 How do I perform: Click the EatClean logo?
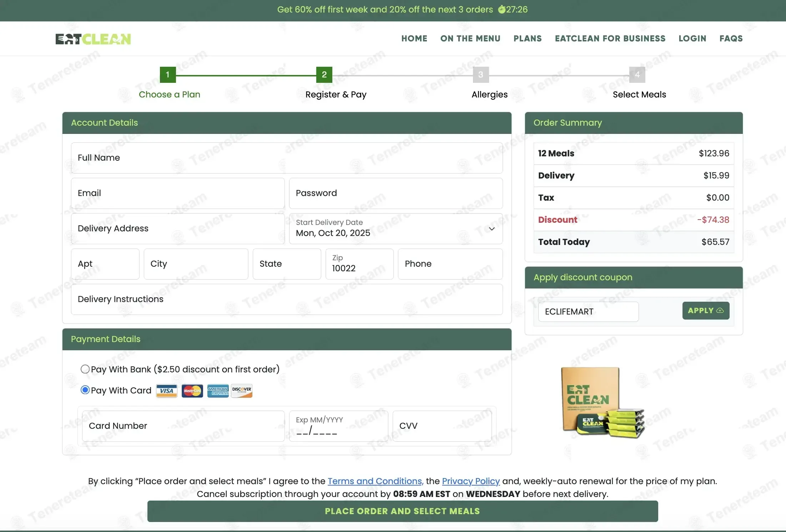(x=93, y=39)
